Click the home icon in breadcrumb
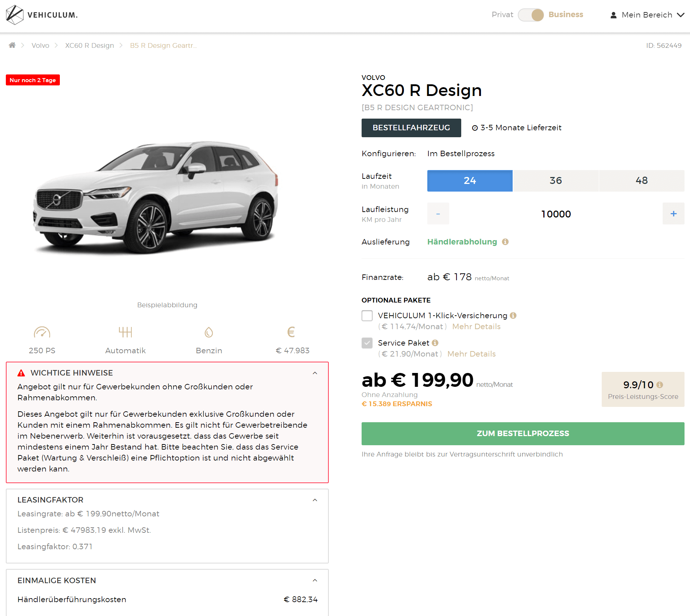Screen dimensions: 690x616 pos(12,45)
